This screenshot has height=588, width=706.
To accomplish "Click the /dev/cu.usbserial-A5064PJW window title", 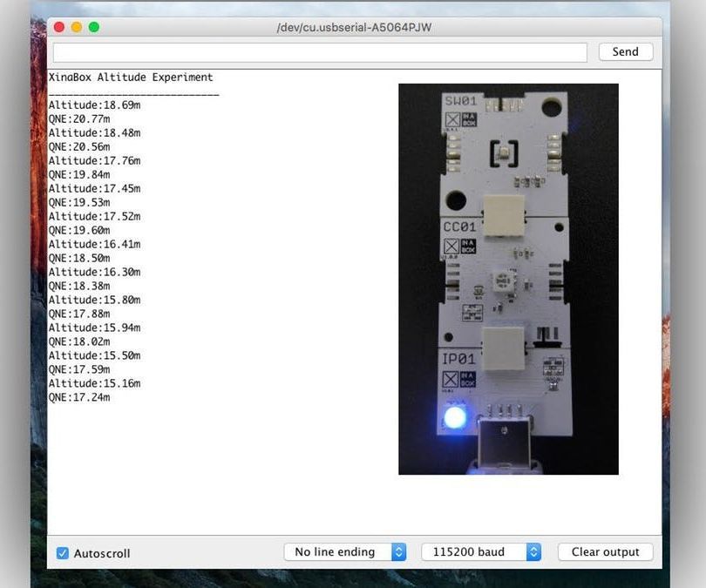I will (x=354, y=28).
